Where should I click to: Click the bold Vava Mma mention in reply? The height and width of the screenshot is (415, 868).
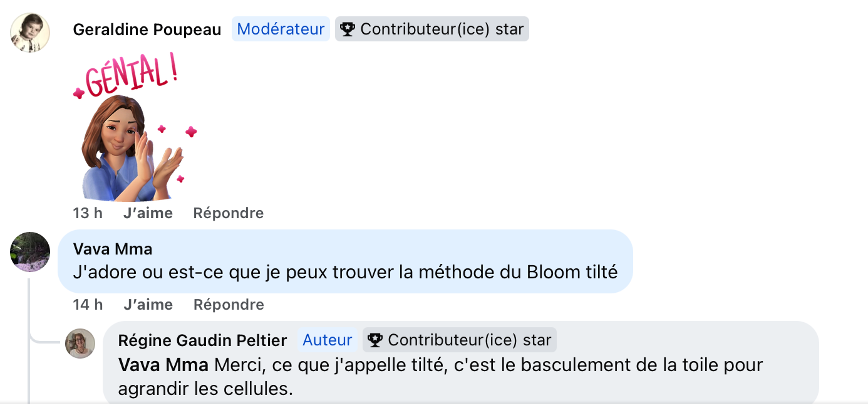point(163,365)
